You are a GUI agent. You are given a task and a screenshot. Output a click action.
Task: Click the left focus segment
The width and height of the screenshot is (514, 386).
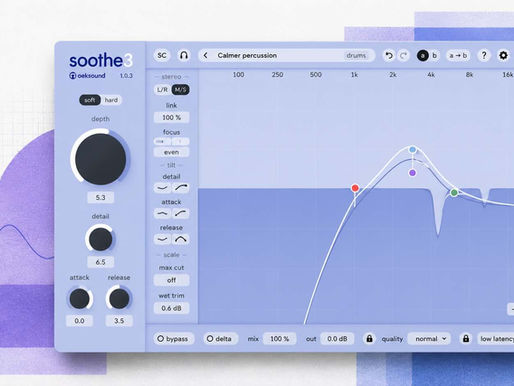coord(162,141)
